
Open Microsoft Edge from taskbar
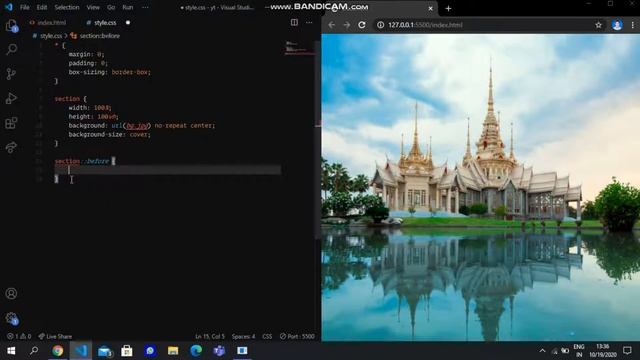pos(196,351)
